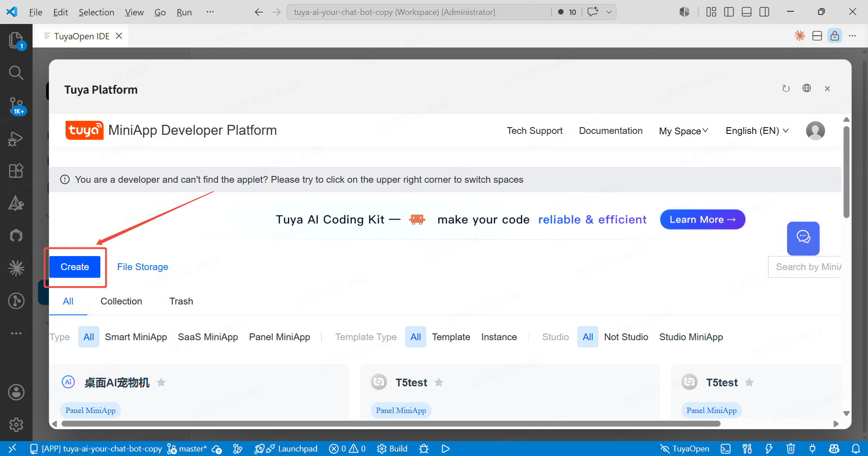Image resolution: width=868 pixels, height=456 pixels.
Task: Open Source Control view with 1K+ badge
Action: pos(16,105)
